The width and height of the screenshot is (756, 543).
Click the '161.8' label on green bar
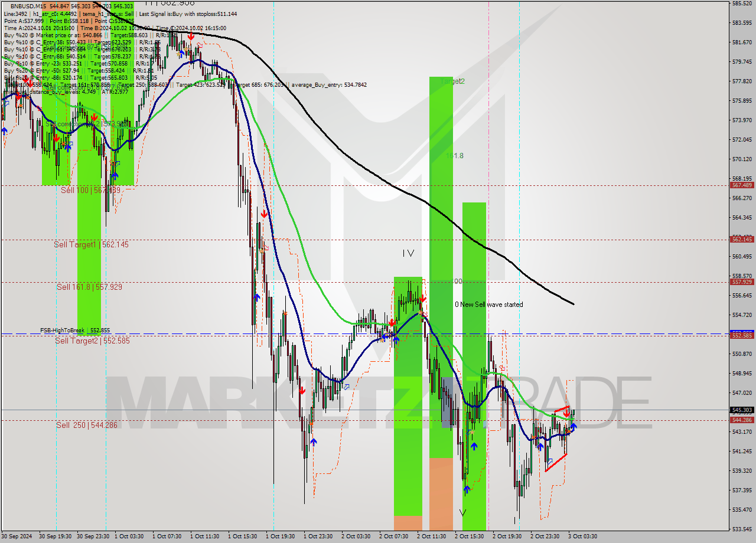pyautogui.click(x=455, y=156)
